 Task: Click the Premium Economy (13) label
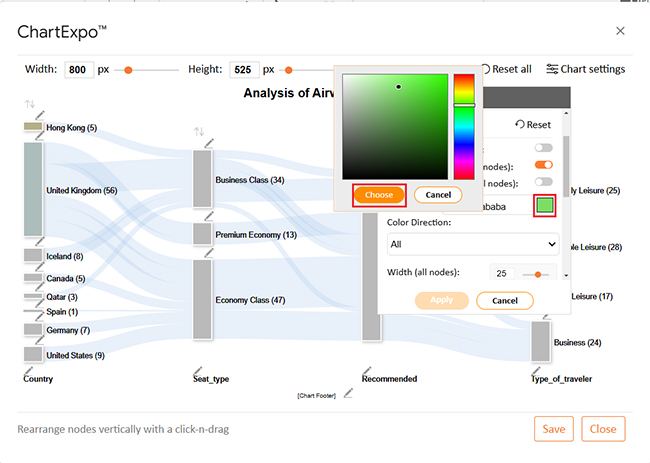(x=256, y=235)
